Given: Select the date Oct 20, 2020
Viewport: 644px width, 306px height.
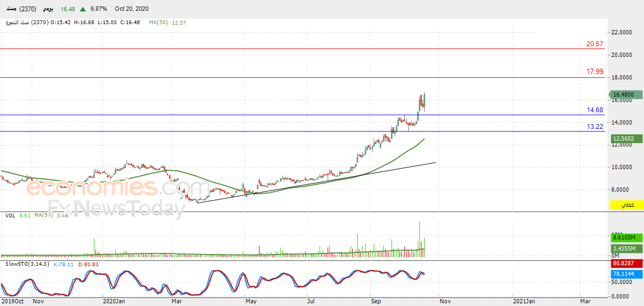Looking at the screenshot, I should click(x=132, y=9).
